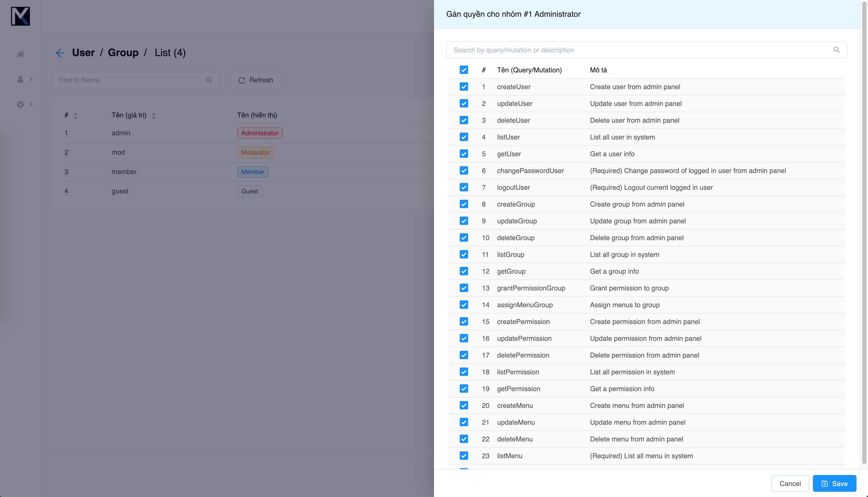Click the Group breadcrumb item
Screen dimensions: 868x497
tap(123, 53)
